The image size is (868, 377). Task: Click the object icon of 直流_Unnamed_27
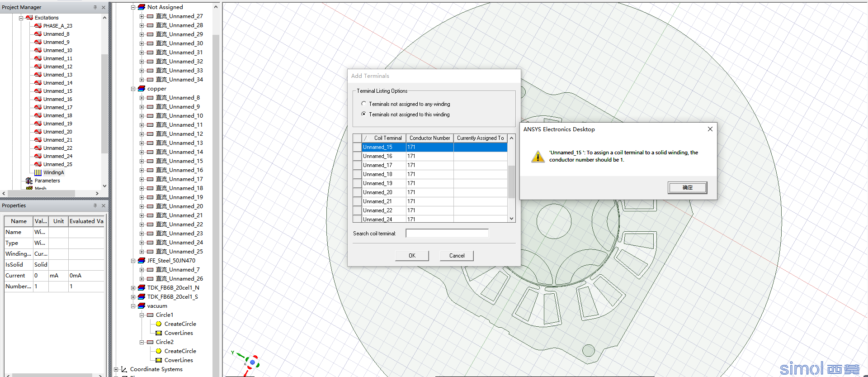tap(150, 16)
